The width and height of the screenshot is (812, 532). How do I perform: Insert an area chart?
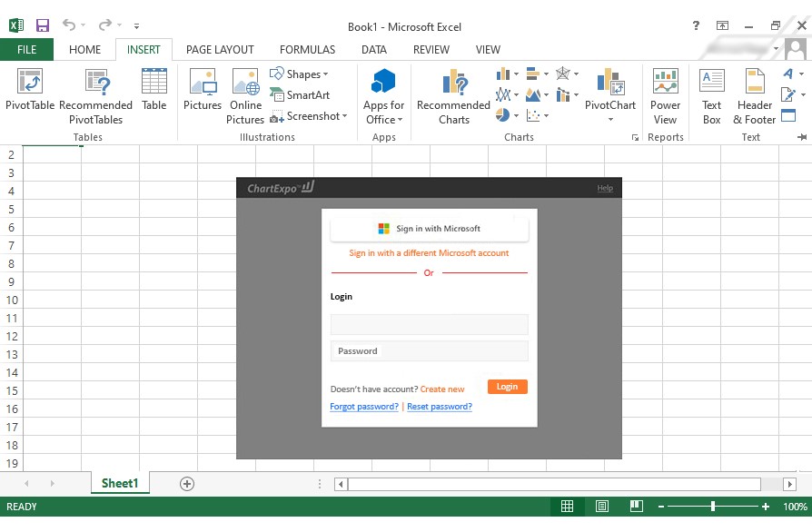click(537, 94)
